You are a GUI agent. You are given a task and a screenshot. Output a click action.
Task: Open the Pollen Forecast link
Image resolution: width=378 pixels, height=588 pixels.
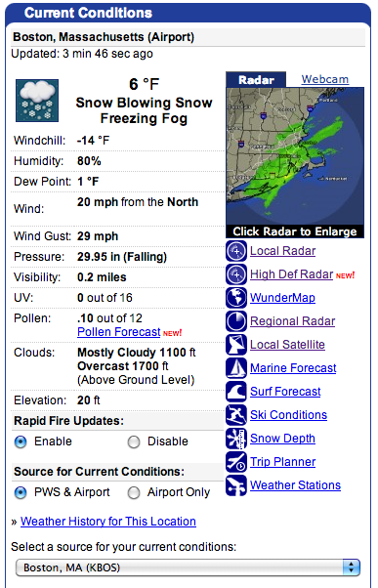pos(119,332)
